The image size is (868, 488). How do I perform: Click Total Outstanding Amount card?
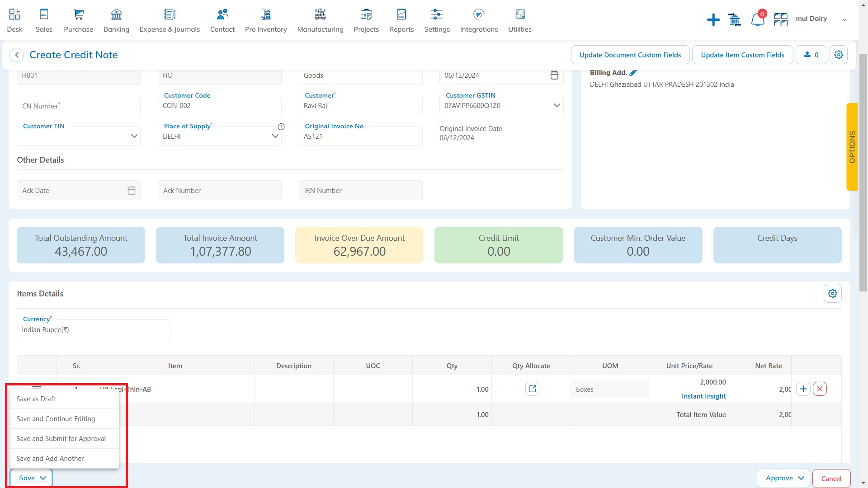click(81, 245)
